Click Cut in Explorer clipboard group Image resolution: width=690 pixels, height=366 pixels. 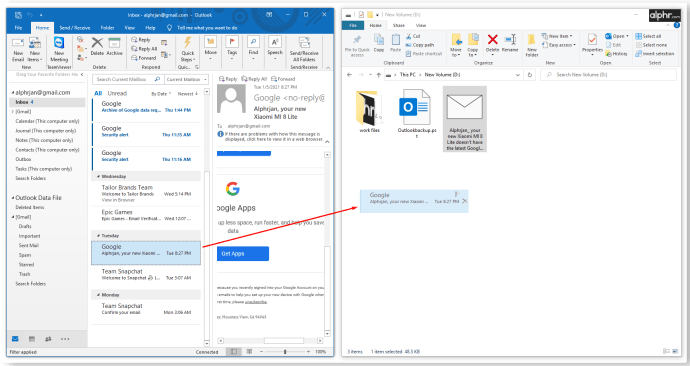point(413,36)
